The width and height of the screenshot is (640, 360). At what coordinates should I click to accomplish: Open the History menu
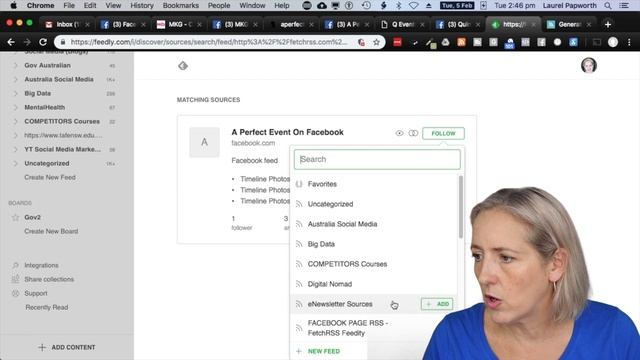(x=142, y=5)
